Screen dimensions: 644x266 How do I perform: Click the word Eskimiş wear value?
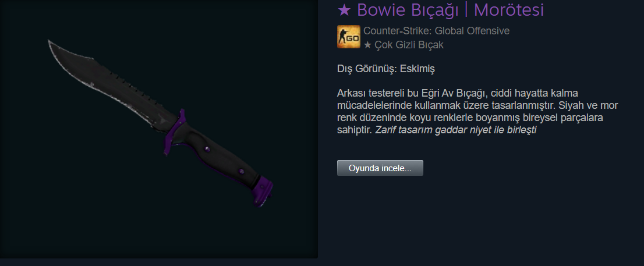click(x=417, y=69)
